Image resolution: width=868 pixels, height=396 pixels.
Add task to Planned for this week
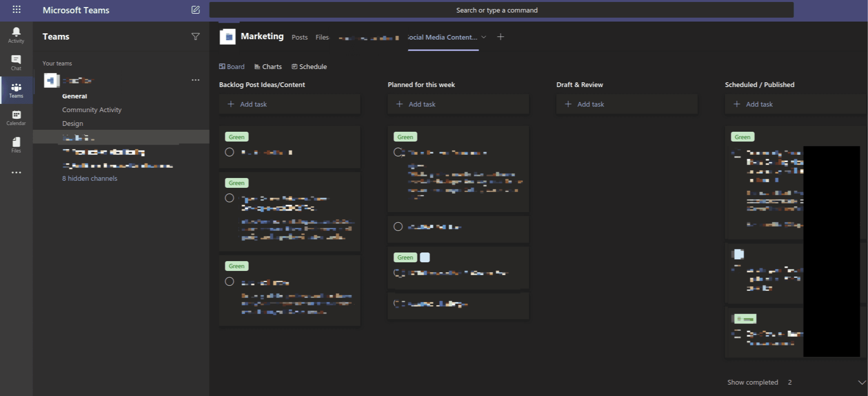458,104
